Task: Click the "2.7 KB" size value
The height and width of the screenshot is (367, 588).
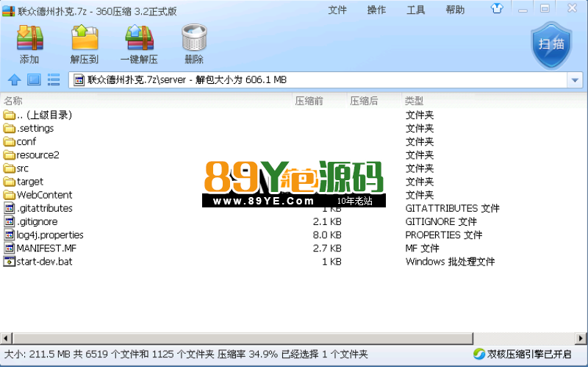Action: [x=327, y=249]
